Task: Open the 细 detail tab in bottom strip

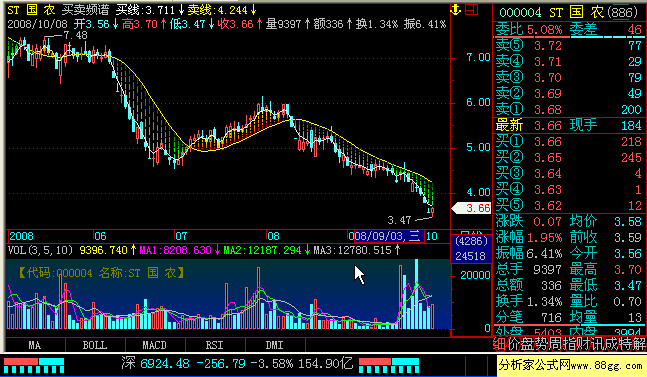Action: (500, 344)
